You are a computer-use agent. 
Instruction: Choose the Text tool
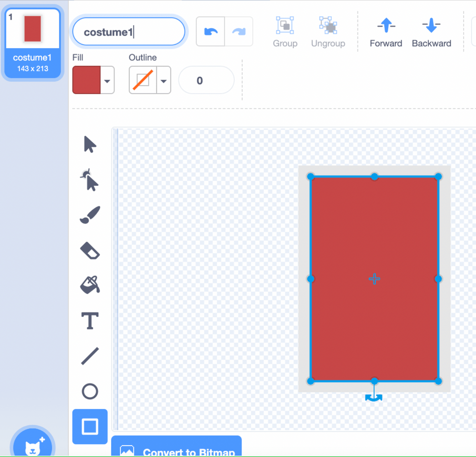click(x=89, y=321)
